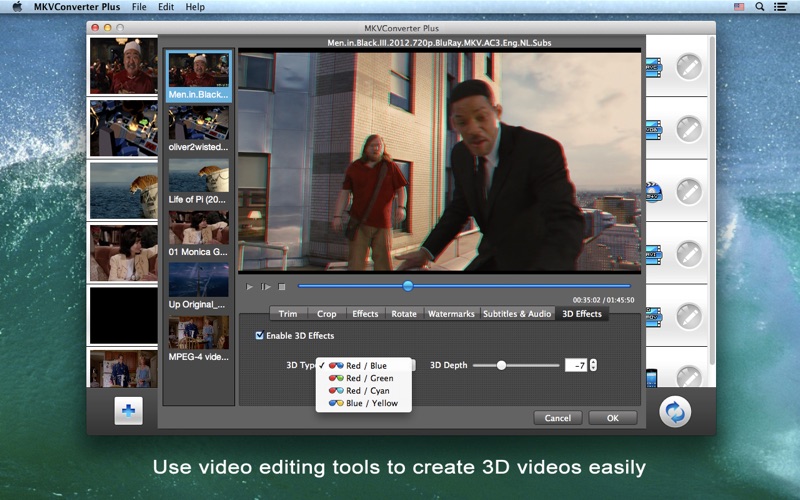
Task: Click edit pencil icon for the last row
Action: click(x=689, y=377)
